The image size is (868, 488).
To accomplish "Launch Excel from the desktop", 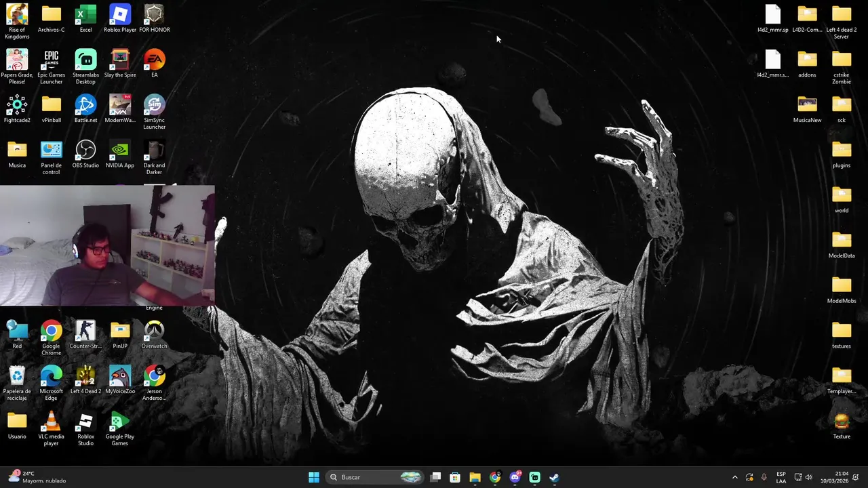I will tap(85, 18).
